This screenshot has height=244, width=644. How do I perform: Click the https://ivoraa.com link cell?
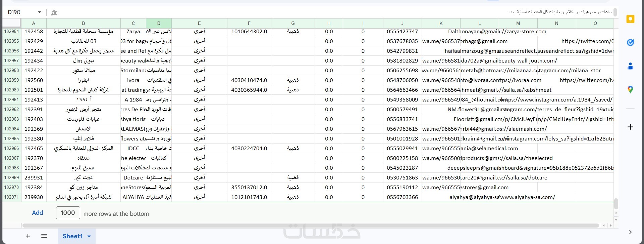click(518, 80)
